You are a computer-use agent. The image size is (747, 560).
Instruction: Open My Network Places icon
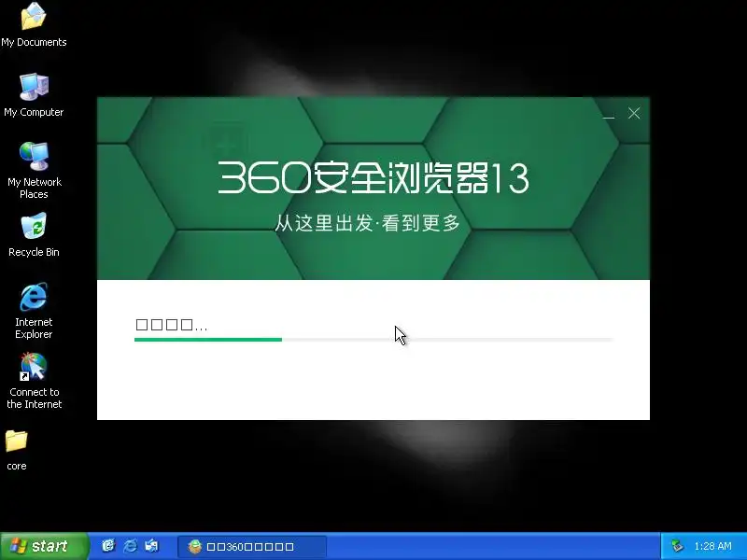[34, 171]
